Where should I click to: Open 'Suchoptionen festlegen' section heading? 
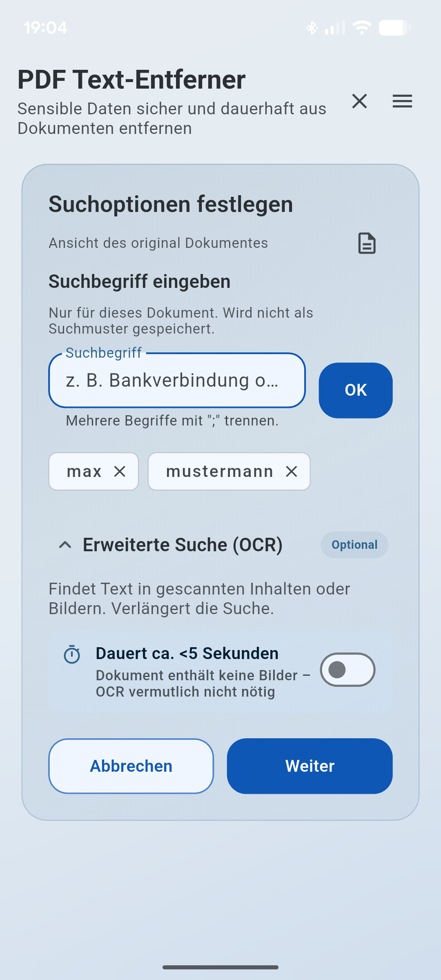coord(171,204)
